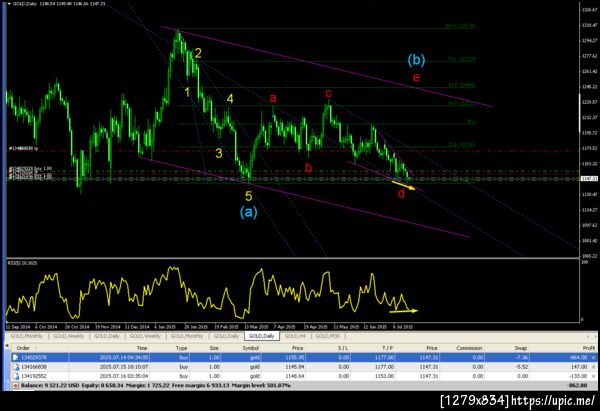The image size is (600, 411).
Task: Switch to the GOLD,M30 chart tab
Action: (329, 336)
